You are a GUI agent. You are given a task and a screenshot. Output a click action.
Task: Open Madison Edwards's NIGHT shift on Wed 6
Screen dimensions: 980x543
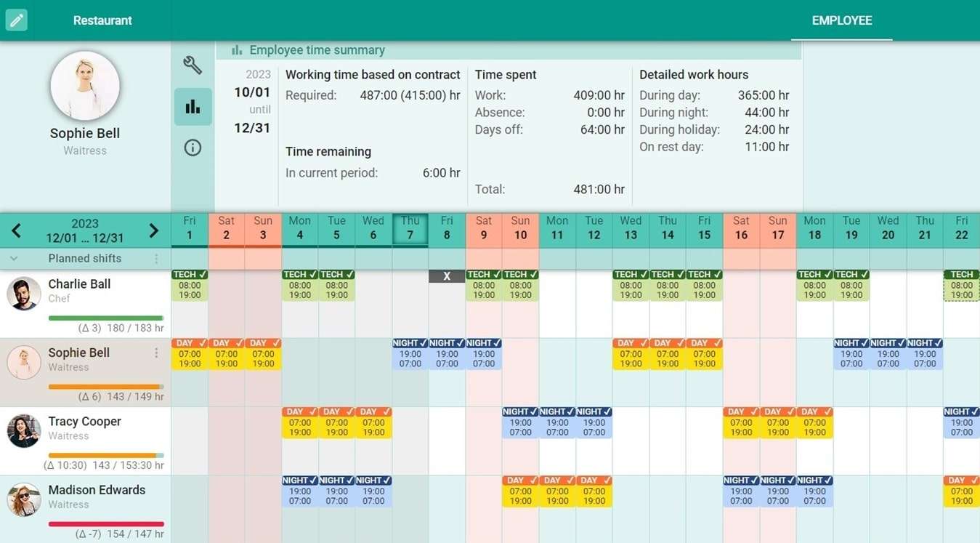(x=373, y=491)
